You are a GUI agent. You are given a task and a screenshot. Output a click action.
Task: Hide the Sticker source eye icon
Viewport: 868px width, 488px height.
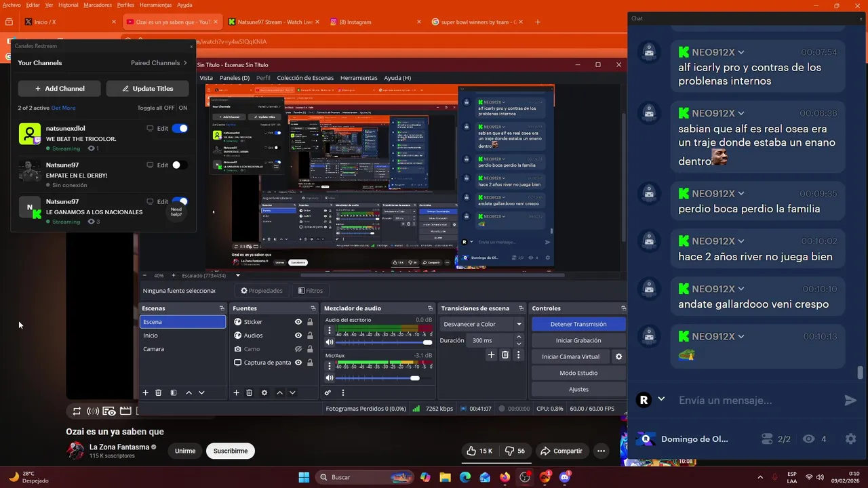pos(298,322)
